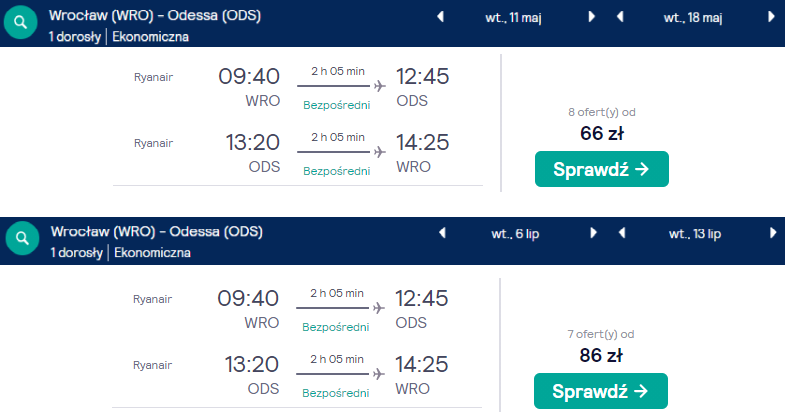785x415 pixels.
Task: Click the search icon beside the July itinerary
Action: tap(22, 238)
